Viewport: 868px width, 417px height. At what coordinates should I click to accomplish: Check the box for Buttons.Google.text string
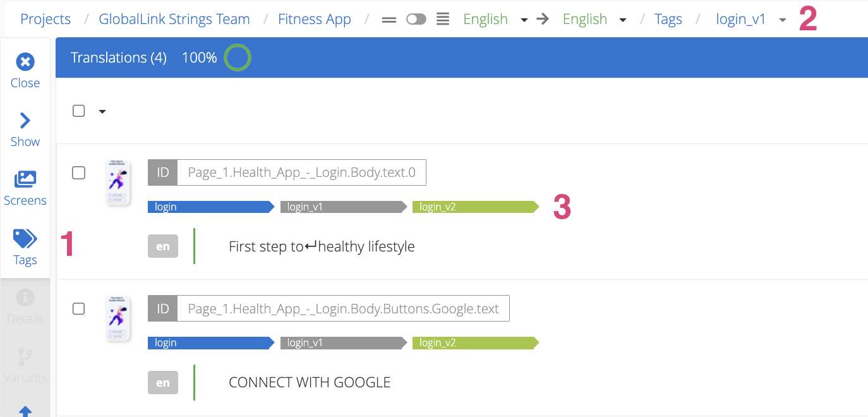[79, 309]
